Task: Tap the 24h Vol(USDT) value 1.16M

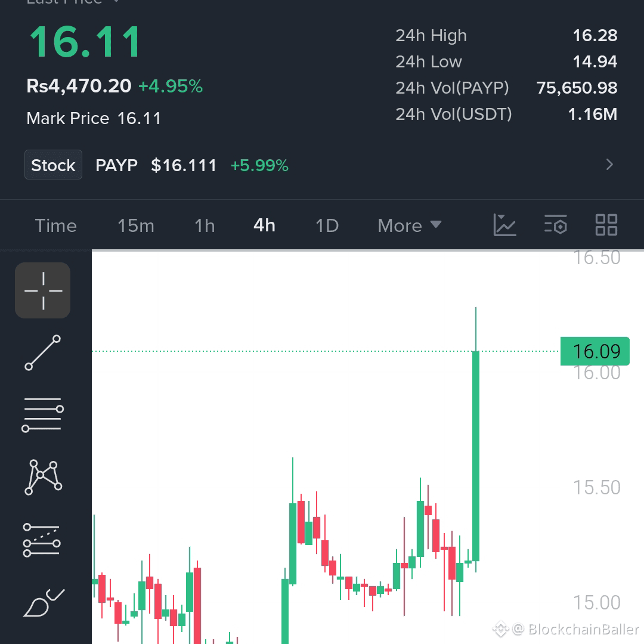Action: pyautogui.click(x=593, y=114)
